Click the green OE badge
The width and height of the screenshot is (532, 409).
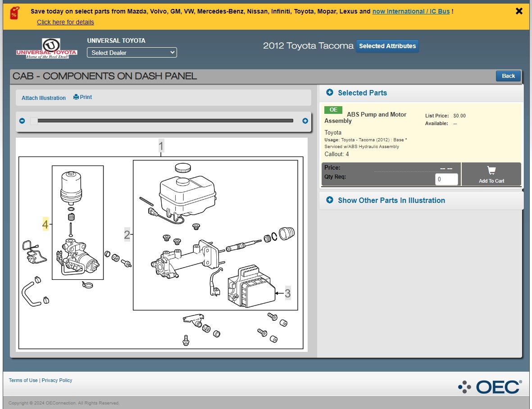333,110
